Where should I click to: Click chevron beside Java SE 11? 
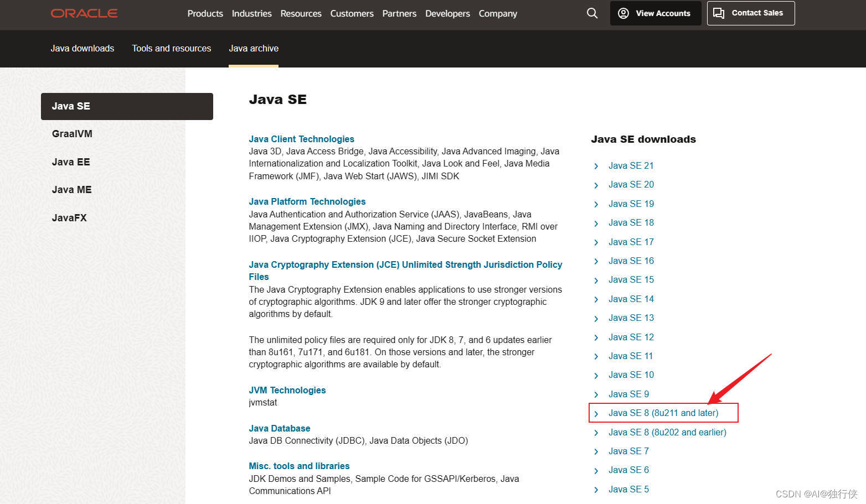596,356
